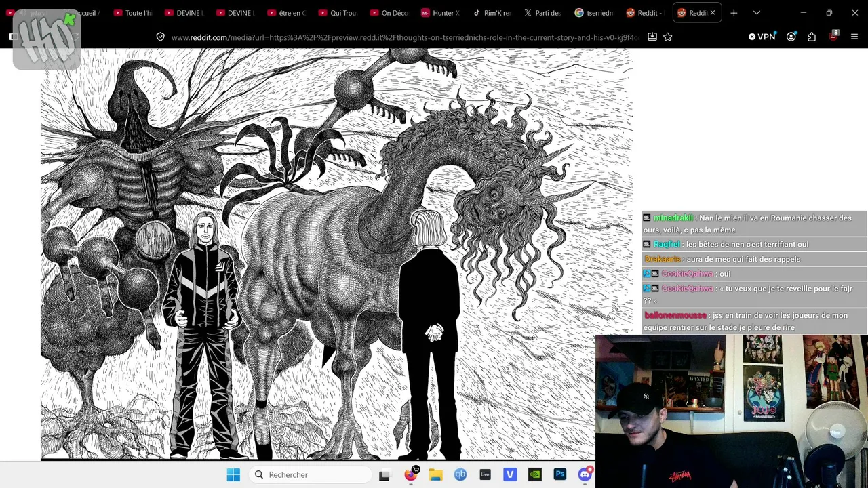Switch to the 'On Déco' tab

pos(389,13)
